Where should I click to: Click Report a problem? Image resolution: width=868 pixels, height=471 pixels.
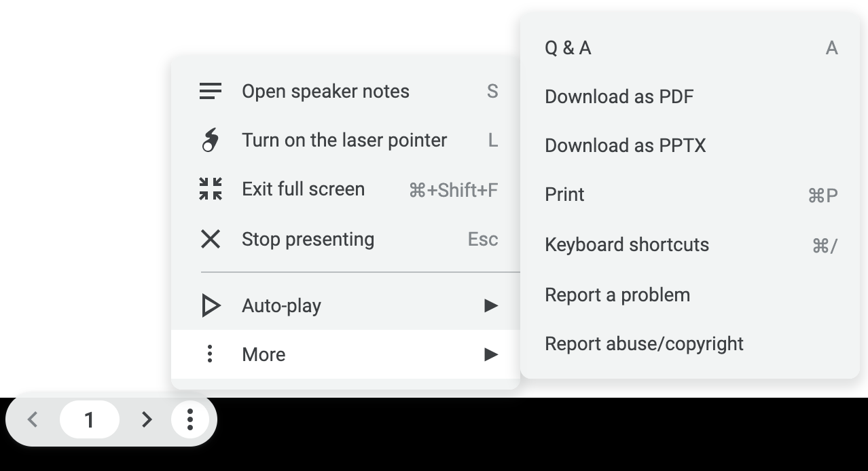point(617,295)
